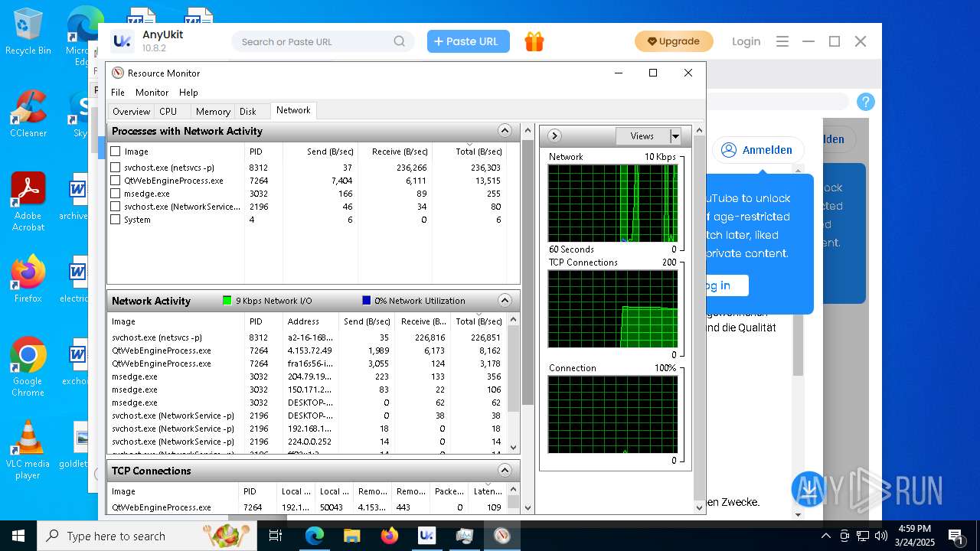980x551 pixels.
Task: Open Firefox from the taskbar
Action: pyautogui.click(x=390, y=536)
